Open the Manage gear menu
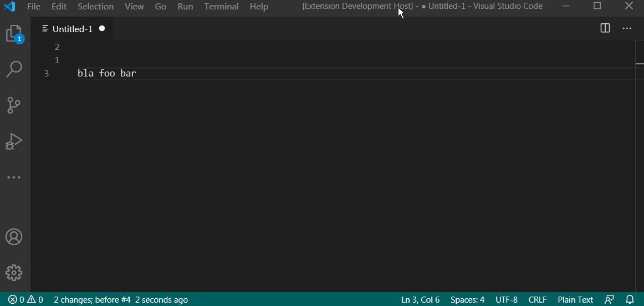This screenshot has height=306, width=644. coord(14,273)
